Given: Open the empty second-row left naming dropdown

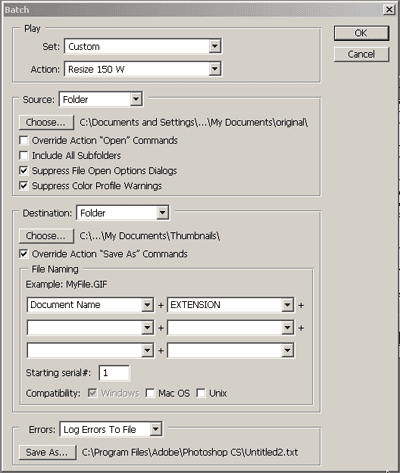Looking at the screenshot, I should click(x=90, y=328).
